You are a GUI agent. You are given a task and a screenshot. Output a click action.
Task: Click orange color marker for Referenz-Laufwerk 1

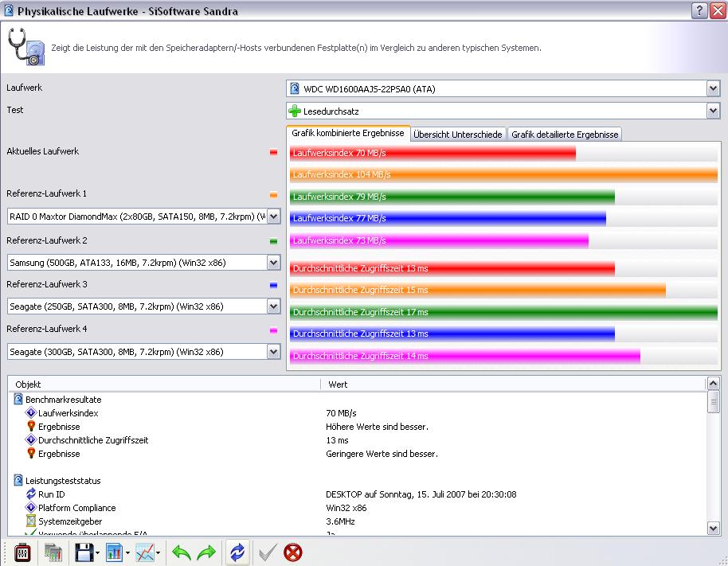click(x=273, y=195)
